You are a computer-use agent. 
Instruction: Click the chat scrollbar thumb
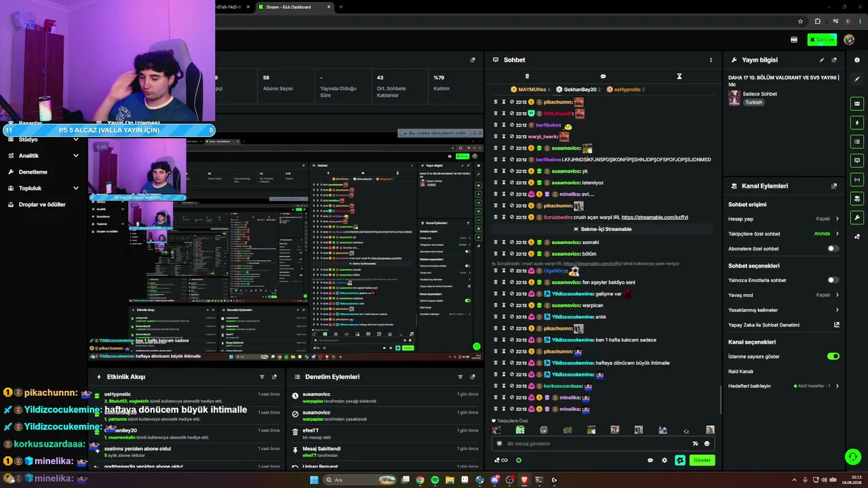[x=720, y=399]
